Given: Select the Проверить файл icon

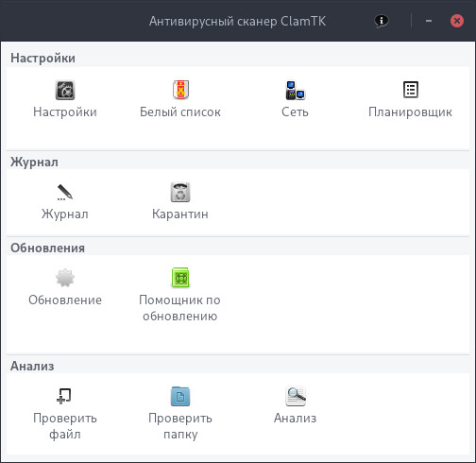Looking at the screenshot, I should (64, 396).
